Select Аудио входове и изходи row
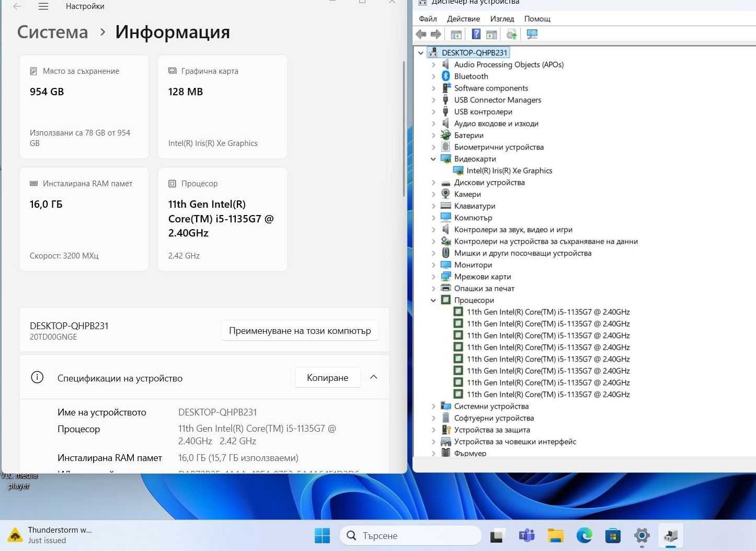This screenshot has width=756, height=551. [496, 123]
